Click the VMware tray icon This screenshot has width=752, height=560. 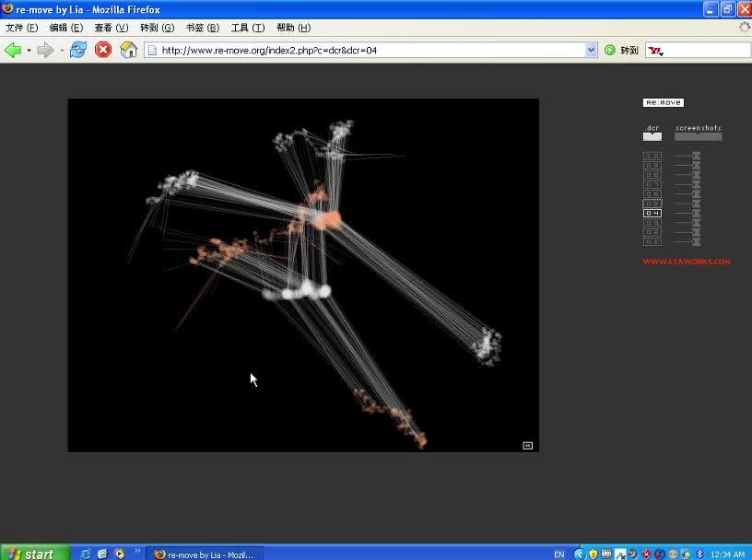point(606,554)
